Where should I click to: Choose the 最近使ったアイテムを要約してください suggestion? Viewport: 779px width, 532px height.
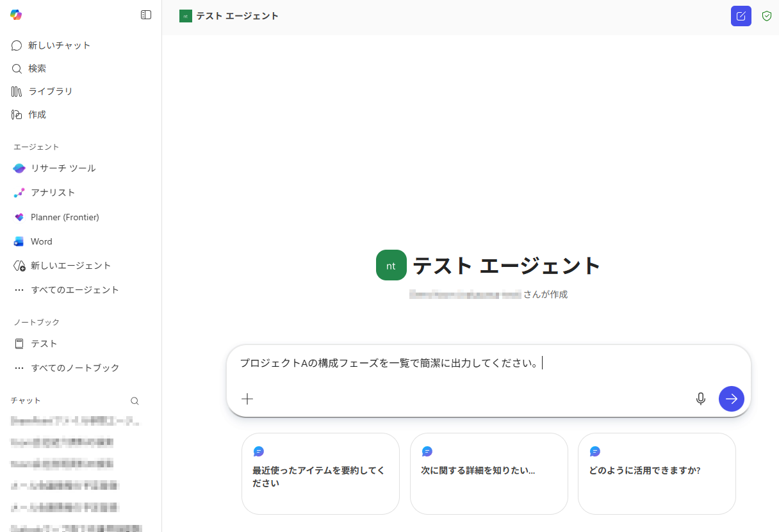coord(320,473)
